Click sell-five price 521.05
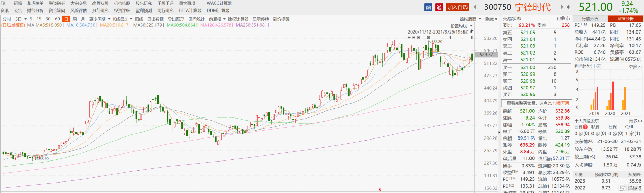644x193 pixels. click(528, 33)
